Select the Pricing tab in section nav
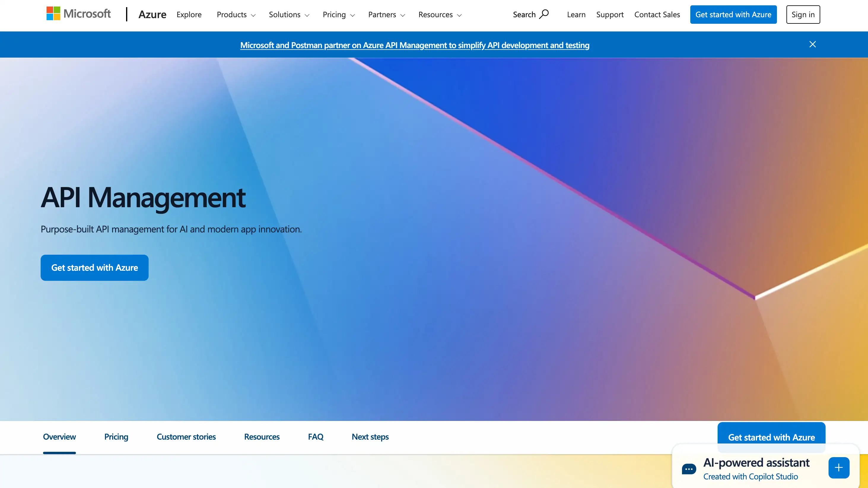The width and height of the screenshot is (868, 488). (x=116, y=437)
